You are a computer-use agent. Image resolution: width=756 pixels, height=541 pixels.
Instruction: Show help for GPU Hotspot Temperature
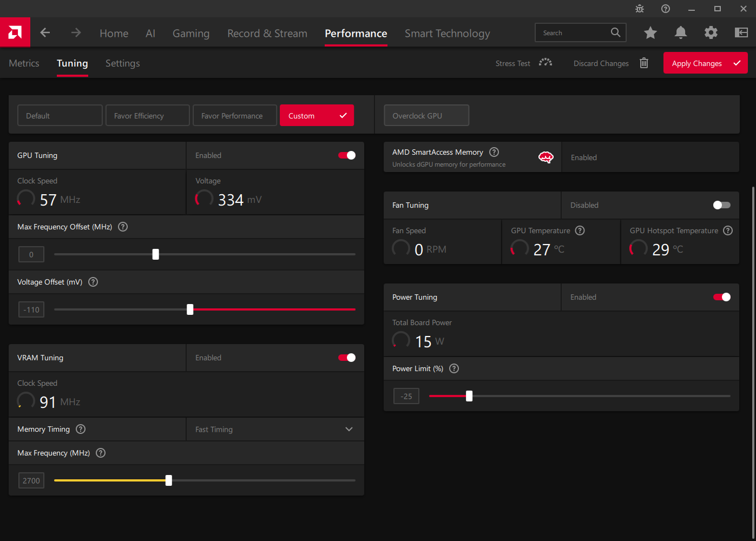click(x=728, y=230)
